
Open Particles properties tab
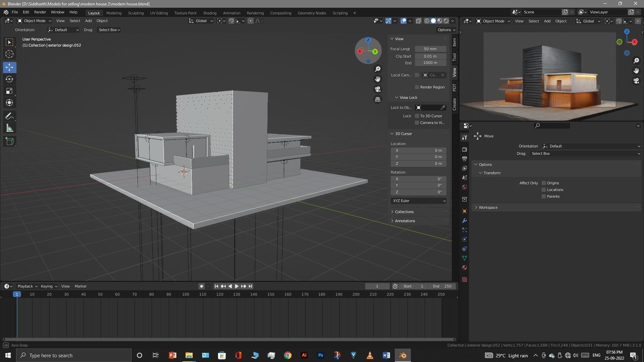465,230
